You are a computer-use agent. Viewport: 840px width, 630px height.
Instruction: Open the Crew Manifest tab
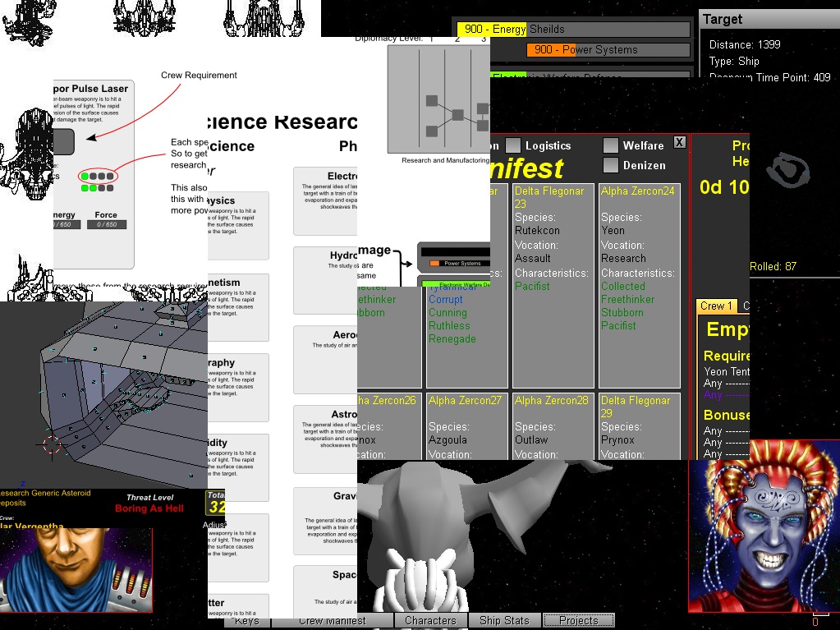(x=333, y=622)
